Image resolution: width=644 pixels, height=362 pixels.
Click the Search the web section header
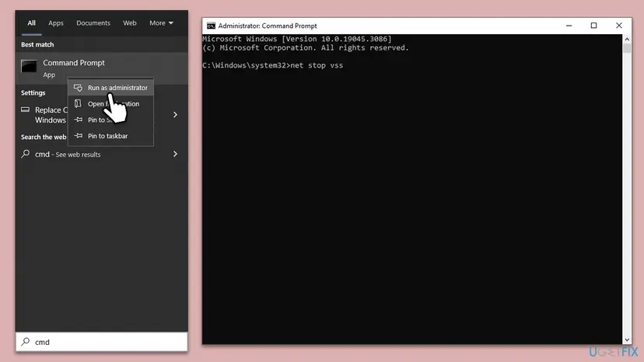[x=44, y=137]
